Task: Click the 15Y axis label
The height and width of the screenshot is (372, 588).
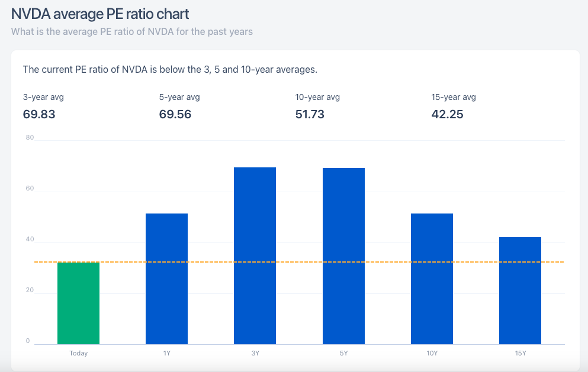Action: [x=520, y=353]
